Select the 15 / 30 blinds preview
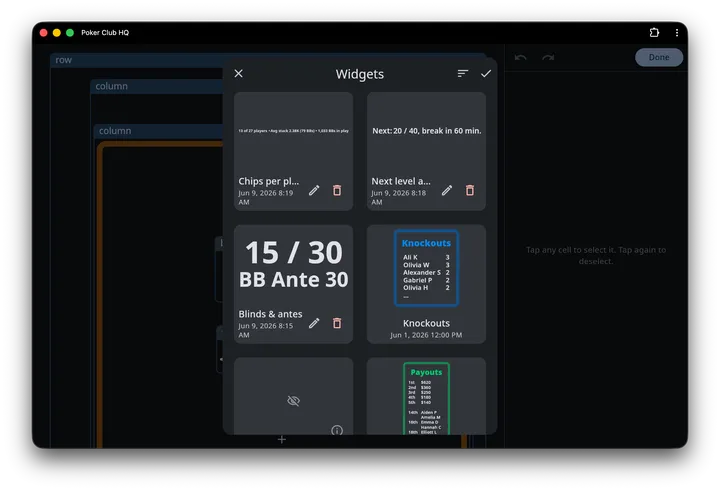This screenshot has width=720, height=491. pos(293,265)
